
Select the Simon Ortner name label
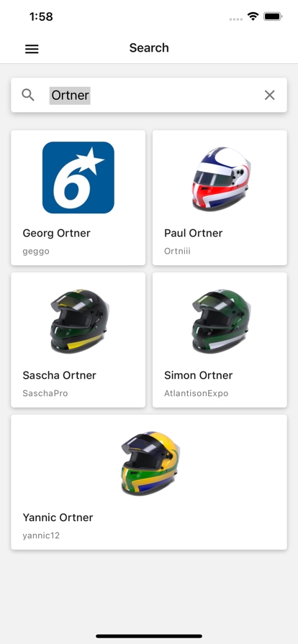[199, 375]
